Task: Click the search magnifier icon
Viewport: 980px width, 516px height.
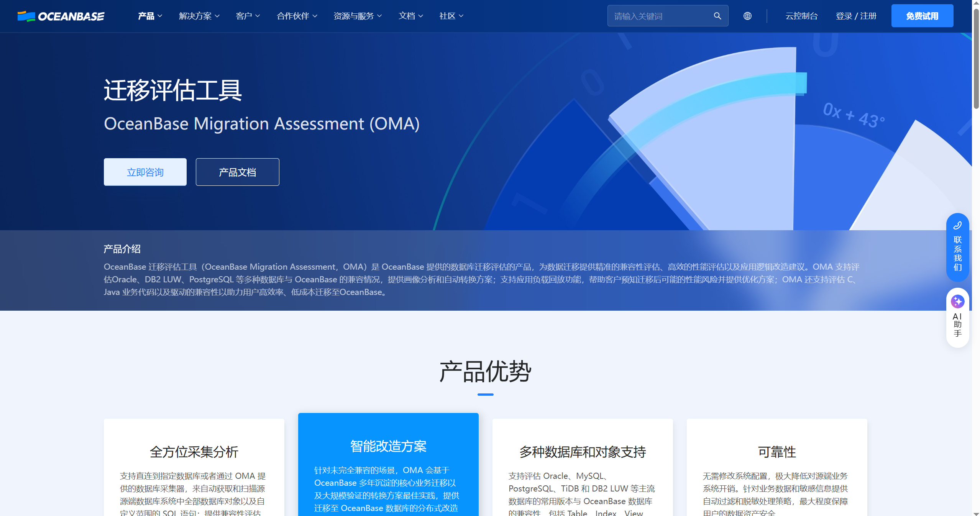Action: (717, 16)
